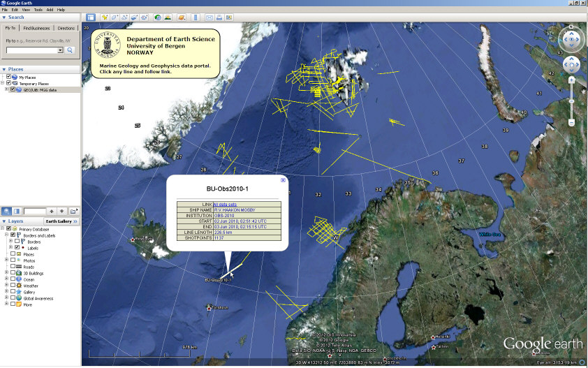Print the current view

coord(219,17)
